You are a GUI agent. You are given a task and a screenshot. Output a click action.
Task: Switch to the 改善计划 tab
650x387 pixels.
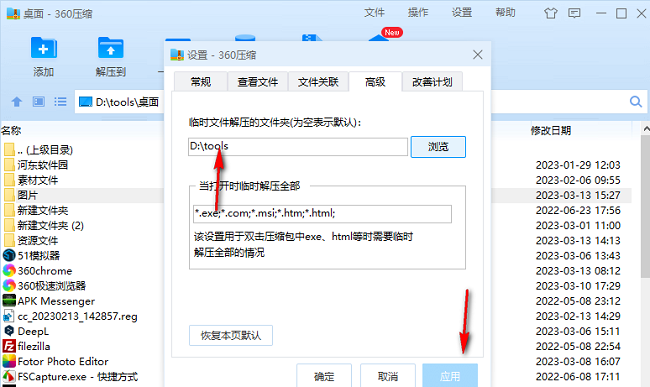click(x=432, y=82)
